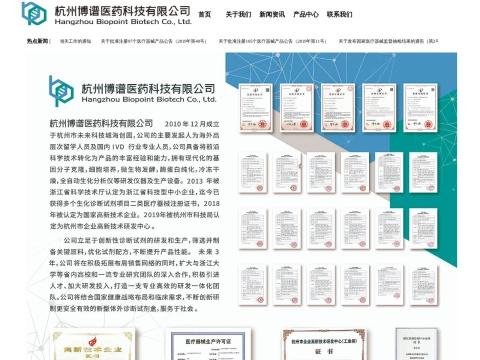Click the Hangzhou Biopoint logo in the header
The height and width of the screenshot is (360, 480).
pos(34,14)
